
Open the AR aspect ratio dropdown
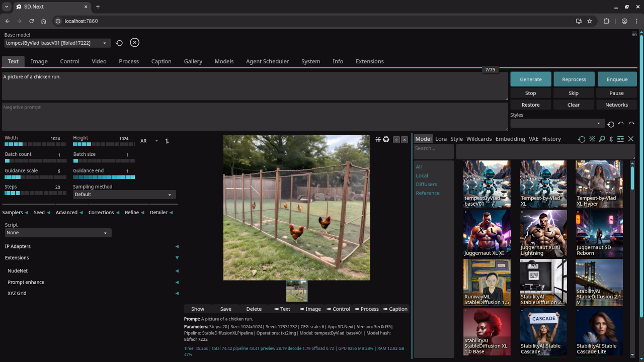[149, 141]
